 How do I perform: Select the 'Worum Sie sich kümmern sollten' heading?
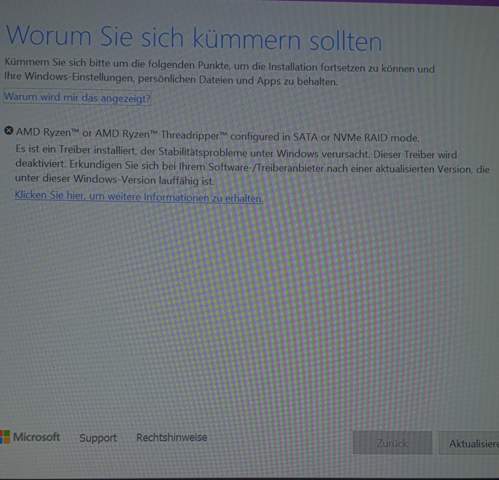[194, 38]
